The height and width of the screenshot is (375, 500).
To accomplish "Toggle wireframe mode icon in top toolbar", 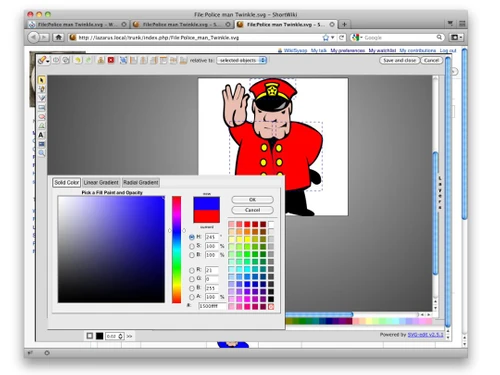I will 66,60.
